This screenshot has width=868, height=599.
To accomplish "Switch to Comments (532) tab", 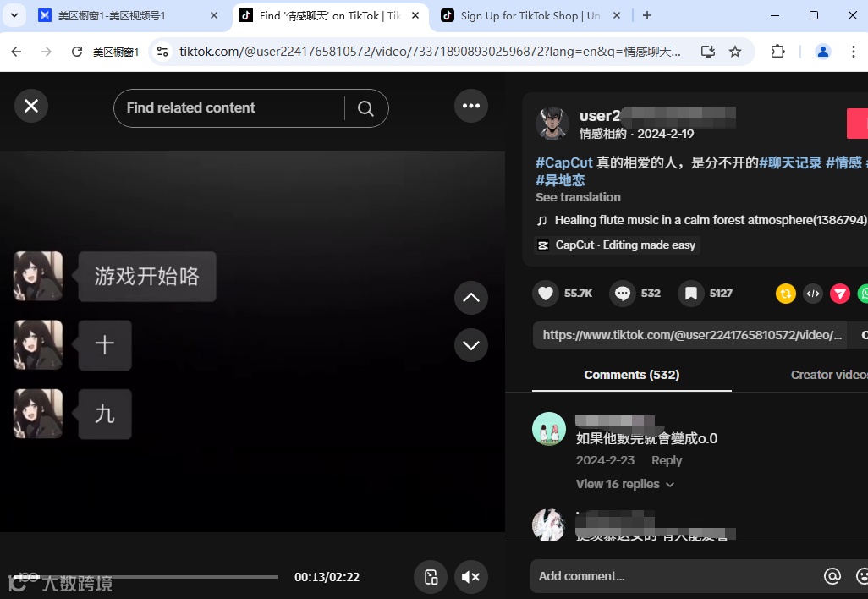I will [632, 375].
